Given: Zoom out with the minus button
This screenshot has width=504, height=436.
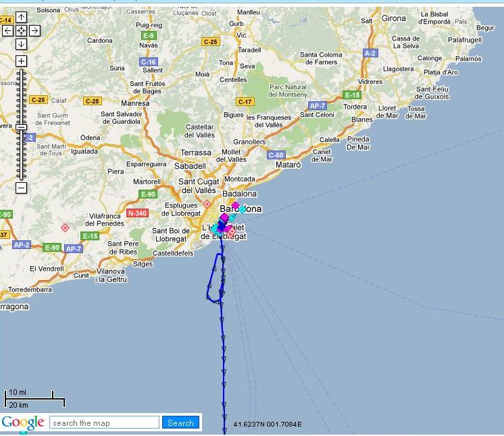Looking at the screenshot, I should point(21,188).
